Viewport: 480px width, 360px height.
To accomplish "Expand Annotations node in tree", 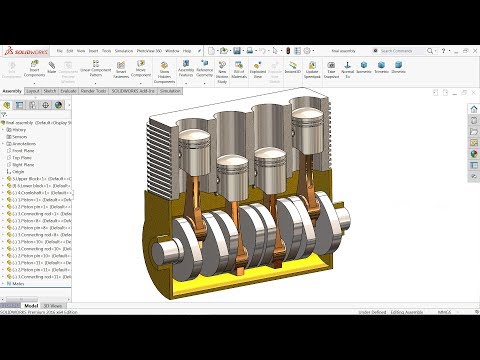I will [3, 144].
